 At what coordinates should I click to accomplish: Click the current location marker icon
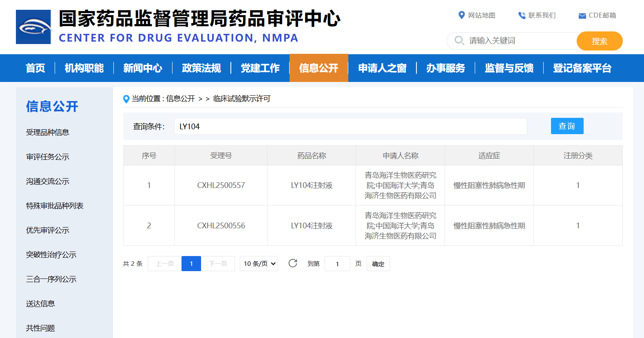tap(126, 99)
